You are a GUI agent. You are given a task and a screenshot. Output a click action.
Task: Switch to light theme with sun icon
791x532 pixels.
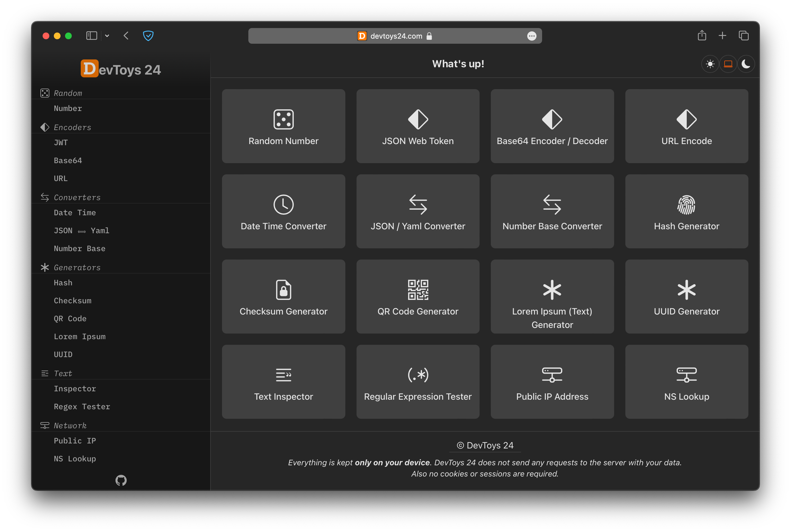coord(710,64)
